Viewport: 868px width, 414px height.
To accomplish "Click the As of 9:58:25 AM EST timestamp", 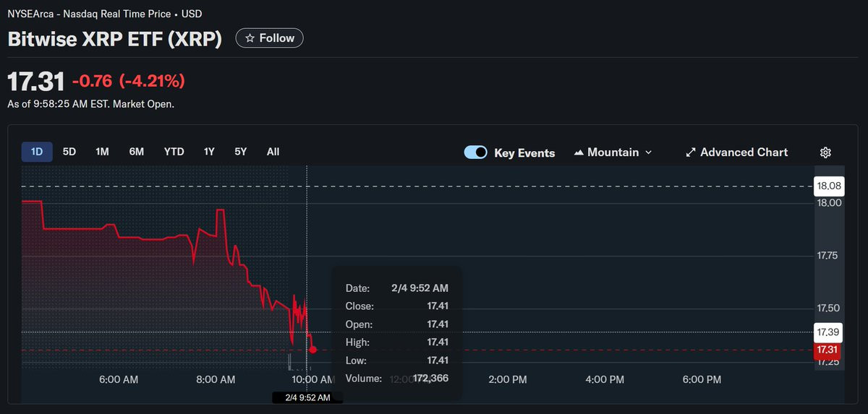I will click(91, 104).
